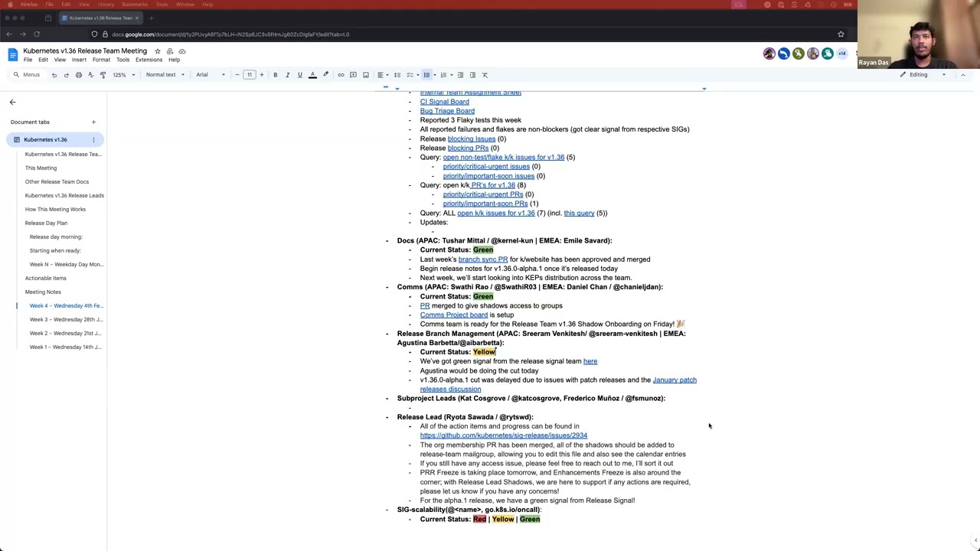Open the highlight color picker
Image resolution: width=980 pixels, height=551 pixels.
point(325,75)
